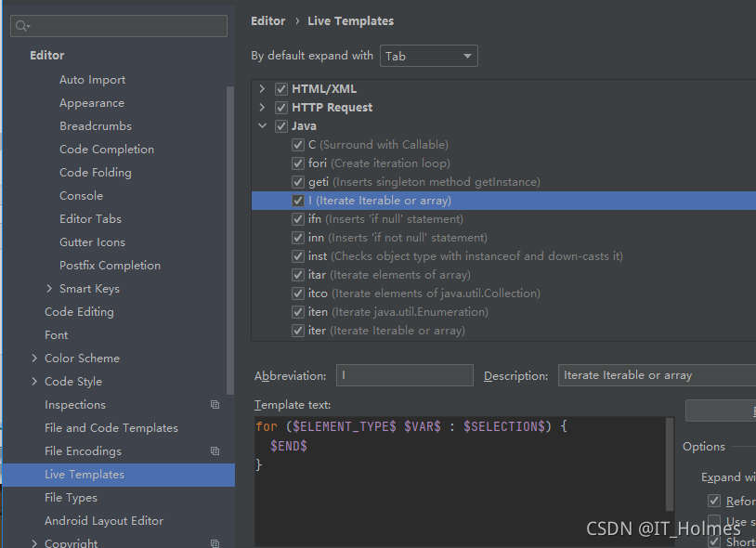Click the search magnifier icon
Viewport: 756px width, 548px height.
[x=21, y=26]
